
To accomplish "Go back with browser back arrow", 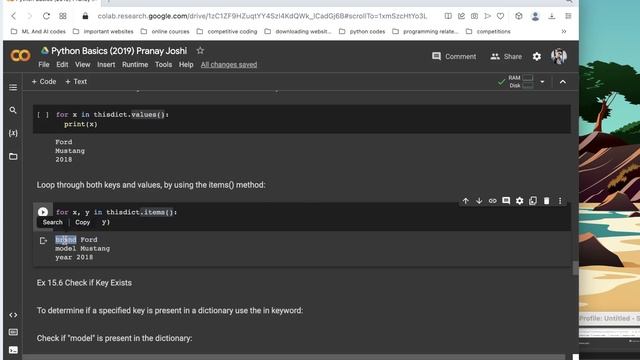I will [x=13, y=16].
